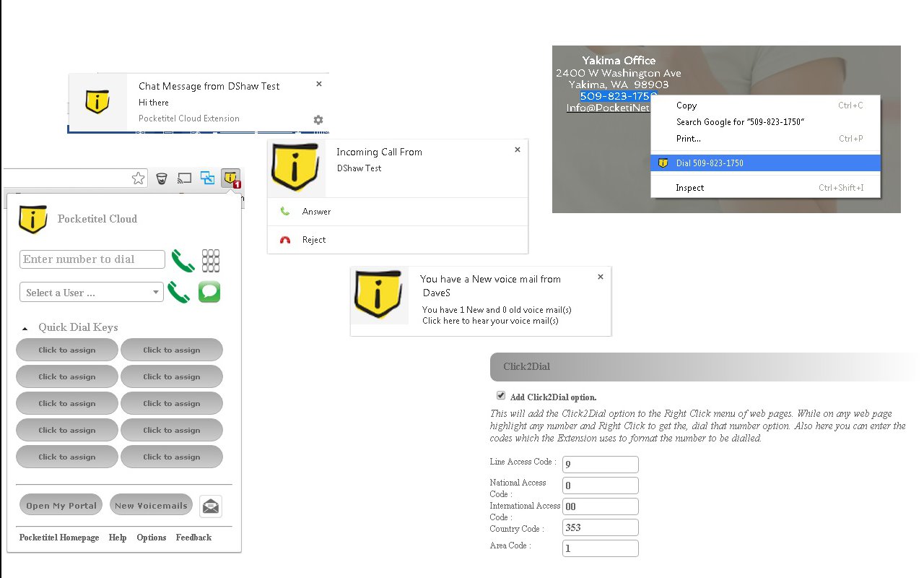
Task: Click the Cast icon in browser toolbar
Action: [185, 178]
